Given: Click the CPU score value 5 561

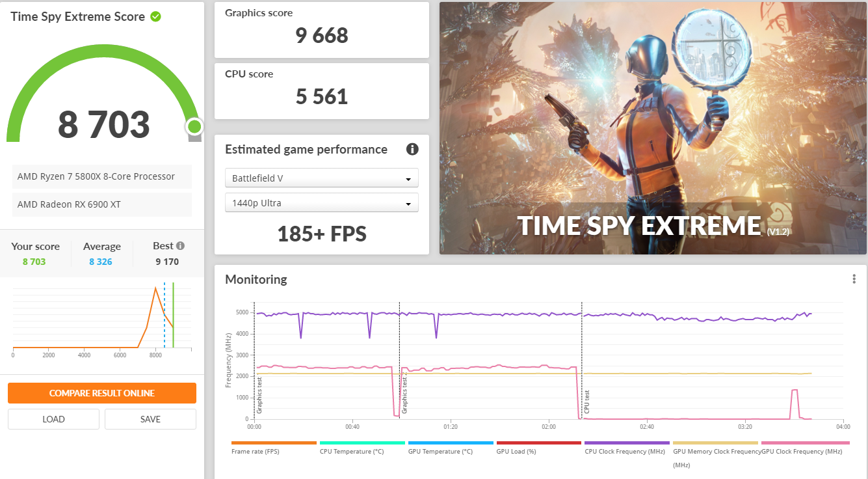Looking at the screenshot, I should 322,96.
